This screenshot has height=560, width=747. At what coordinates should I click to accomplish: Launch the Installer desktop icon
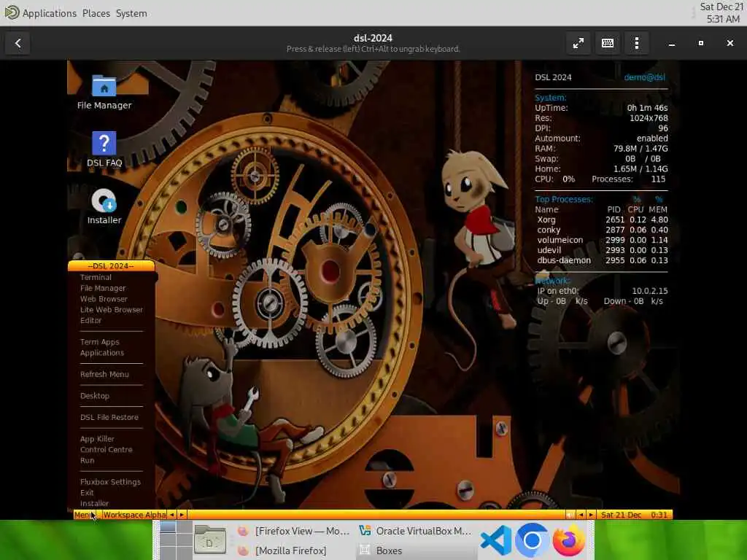104,206
